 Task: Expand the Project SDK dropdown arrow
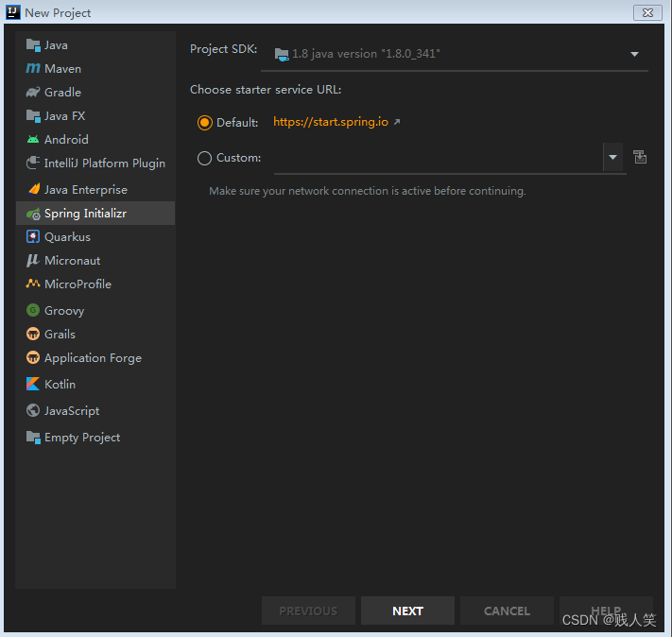(x=635, y=54)
